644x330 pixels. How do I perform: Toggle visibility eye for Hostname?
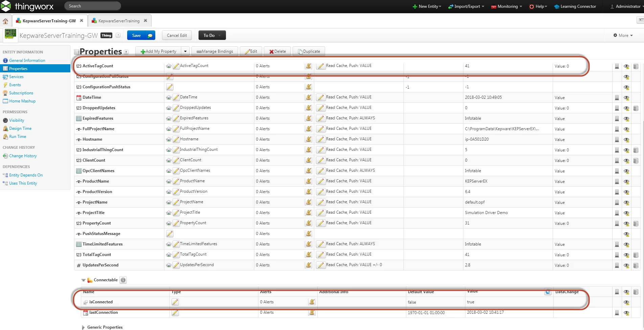pyautogui.click(x=626, y=140)
